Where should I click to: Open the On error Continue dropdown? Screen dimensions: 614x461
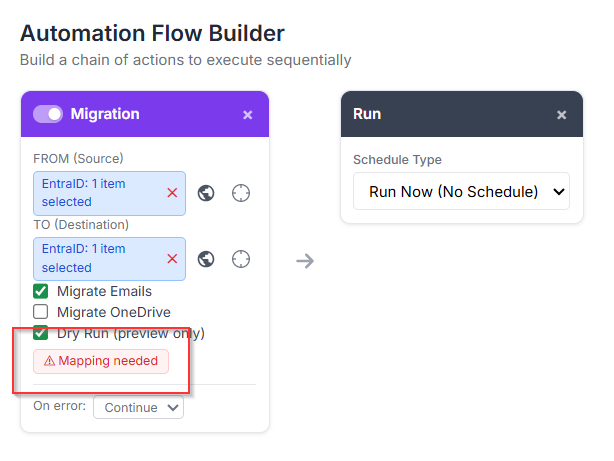[x=138, y=407]
